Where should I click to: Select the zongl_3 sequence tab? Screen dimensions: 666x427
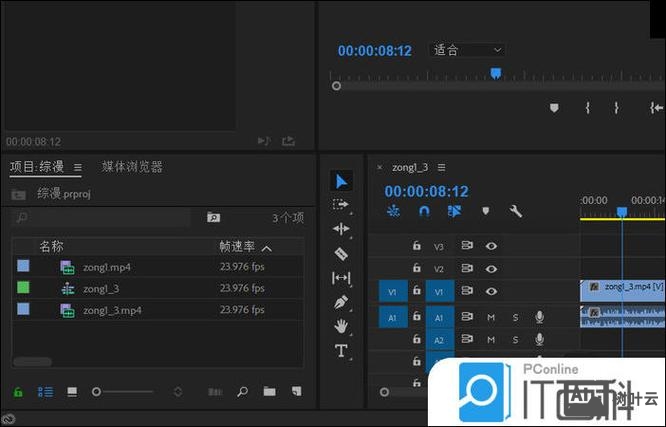tap(410, 167)
